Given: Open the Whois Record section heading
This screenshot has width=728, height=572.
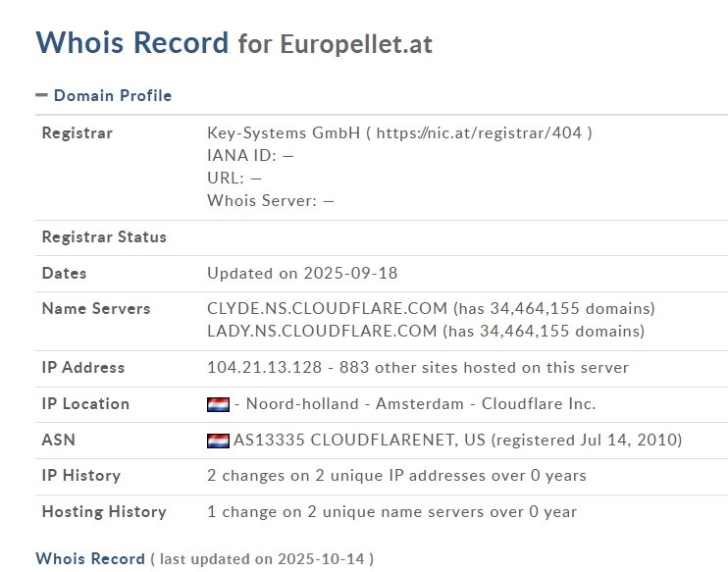Looking at the screenshot, I should [89, 558].
